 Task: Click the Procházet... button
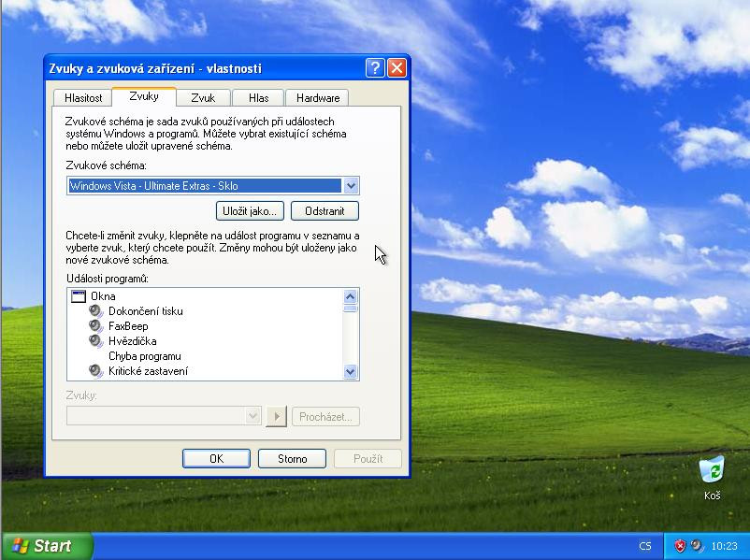click(x=325, y=417)
